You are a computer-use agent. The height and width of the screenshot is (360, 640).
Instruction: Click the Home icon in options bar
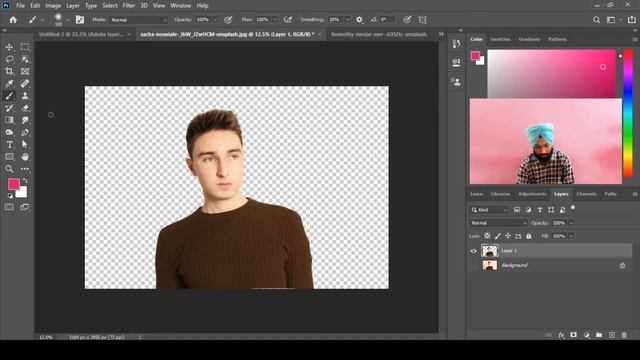pos(13,20)
